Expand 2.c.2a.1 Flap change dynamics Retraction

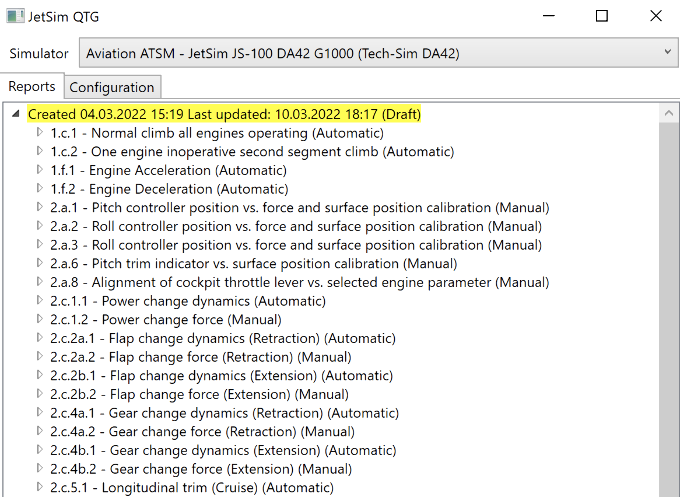coord(39,337)
